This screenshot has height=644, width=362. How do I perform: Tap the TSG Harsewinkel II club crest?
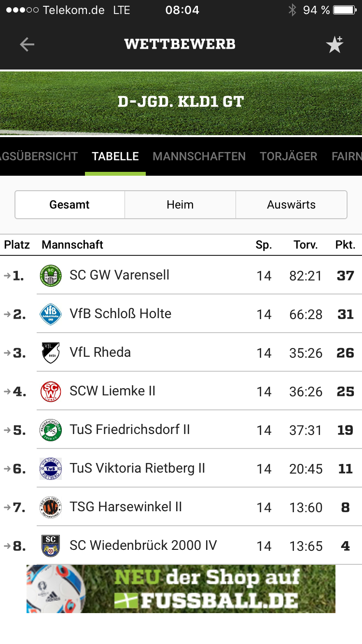51,507
